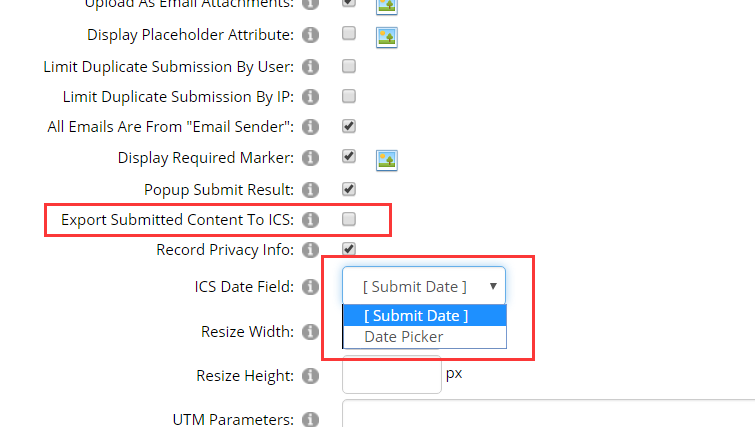Tick Limit Duplicate Submission By IP checkbox
This screenshot has height=427, width=755.
pos(349,96)
